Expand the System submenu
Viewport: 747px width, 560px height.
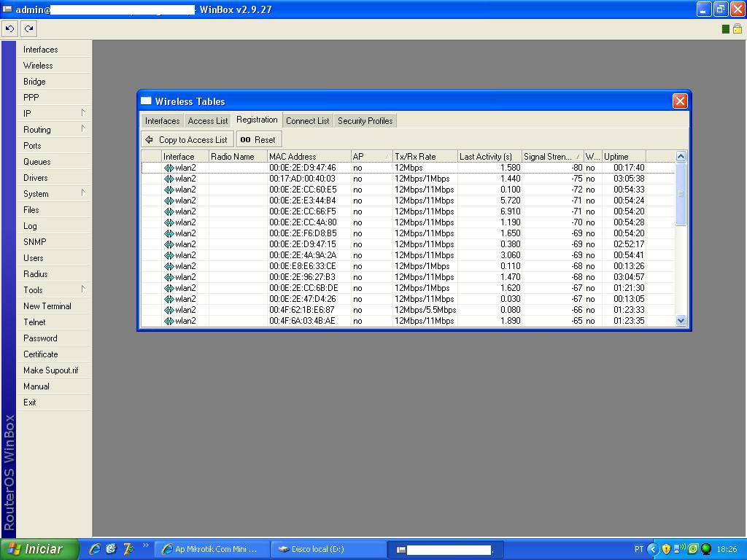[83, 193]
